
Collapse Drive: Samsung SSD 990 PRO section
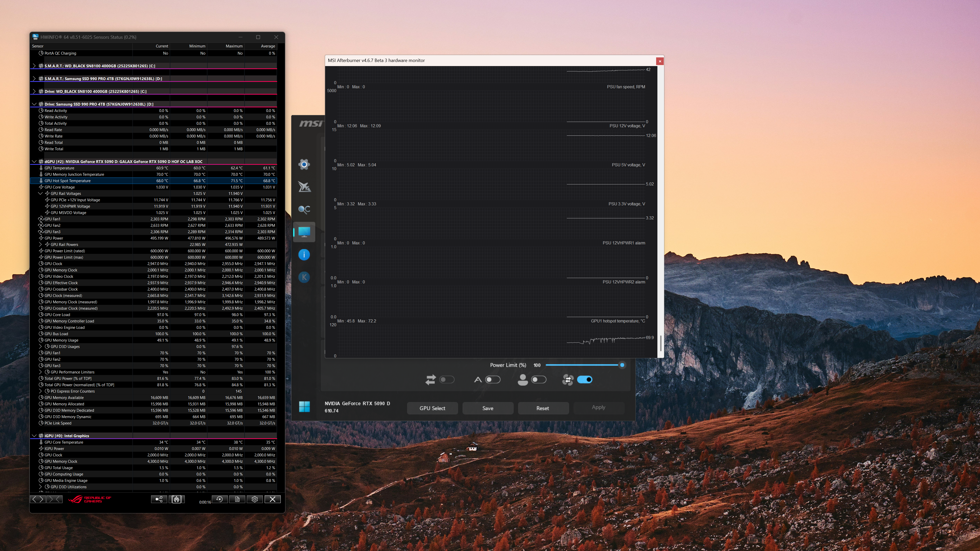pos(34,104)
